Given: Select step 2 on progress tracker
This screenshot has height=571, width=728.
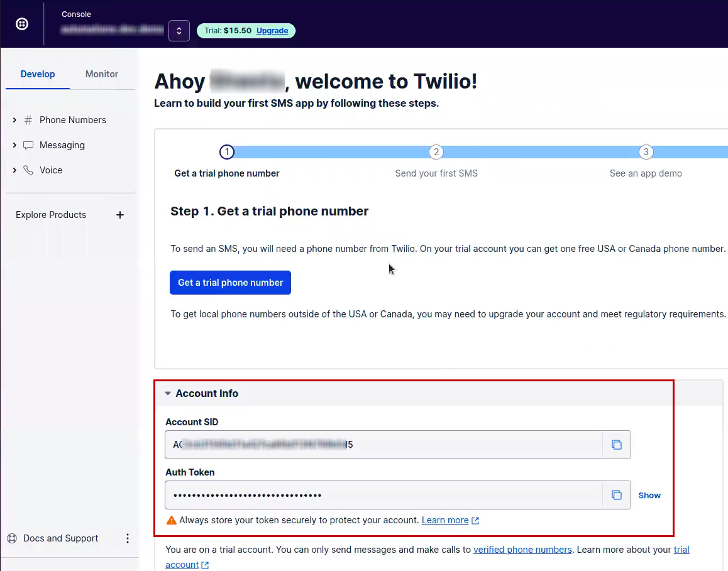Looking at the screenshot, I should point(436,152).
